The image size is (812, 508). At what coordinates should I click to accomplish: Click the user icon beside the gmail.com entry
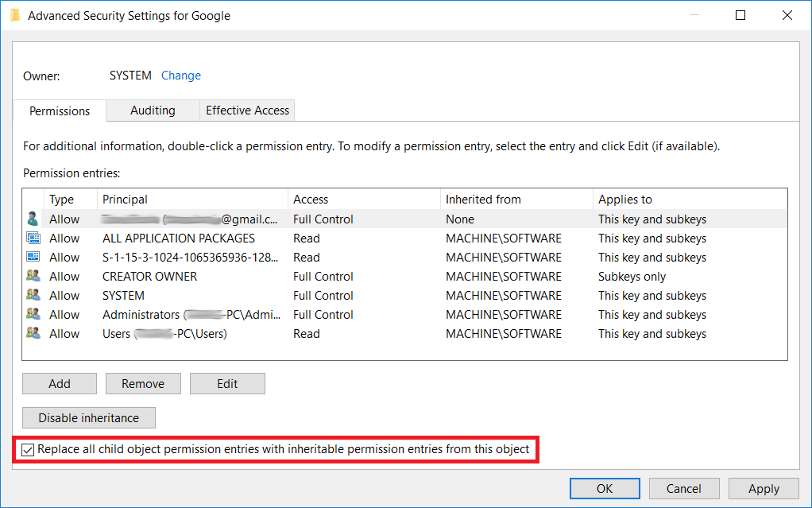(33, 219)
